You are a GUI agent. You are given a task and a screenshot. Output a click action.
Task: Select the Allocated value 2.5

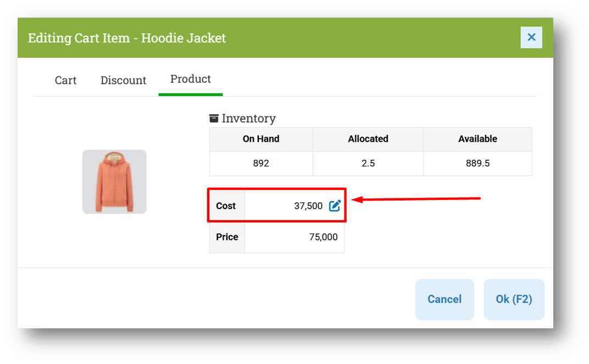[x=368, y=164]
